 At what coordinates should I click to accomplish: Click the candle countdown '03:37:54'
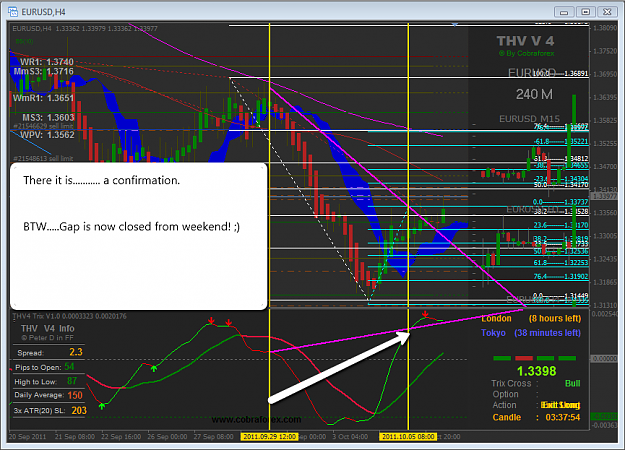point(563,417)
